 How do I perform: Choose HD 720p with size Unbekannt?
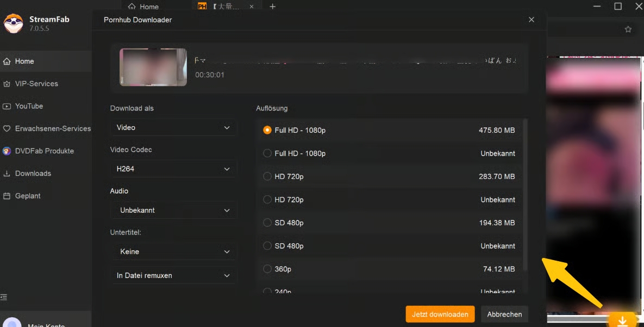pyautogui.click(x=389, y=200)
